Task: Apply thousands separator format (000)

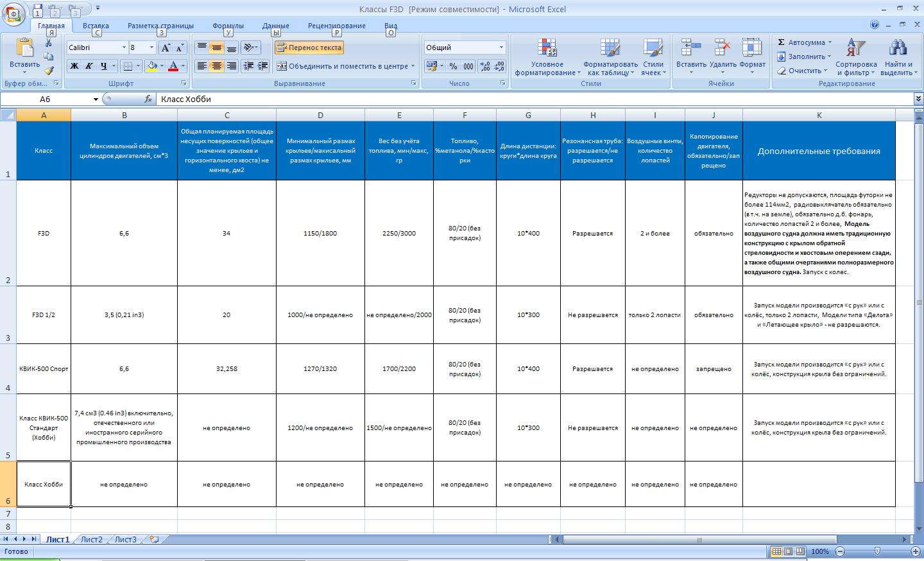Action: [x=468, y=66]
